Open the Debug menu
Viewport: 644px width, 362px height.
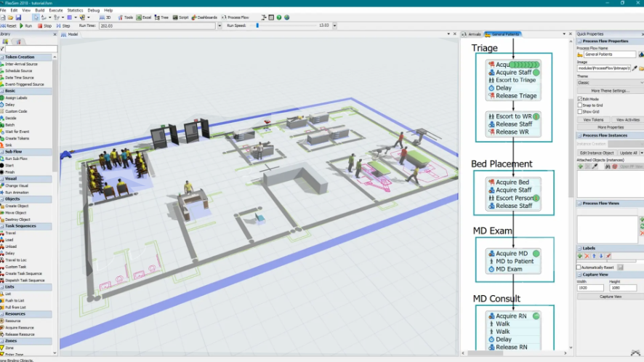pos(94,10)
